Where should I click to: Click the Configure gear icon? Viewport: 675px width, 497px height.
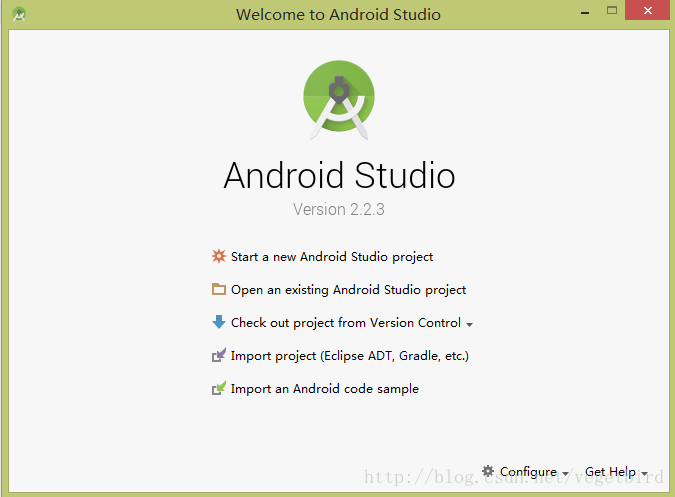pos(488,471)
